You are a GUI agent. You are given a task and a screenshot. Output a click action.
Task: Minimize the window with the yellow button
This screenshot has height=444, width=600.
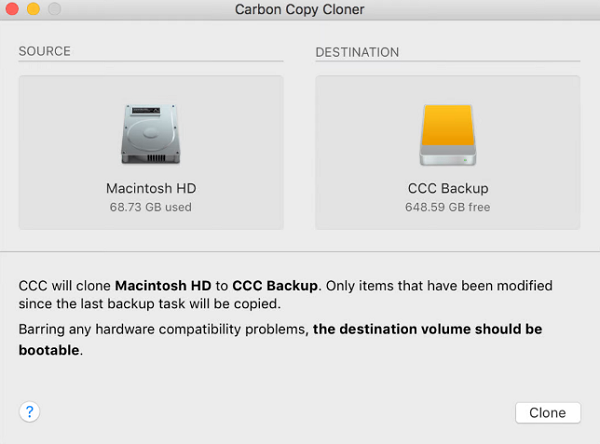(x=33, y=9)
